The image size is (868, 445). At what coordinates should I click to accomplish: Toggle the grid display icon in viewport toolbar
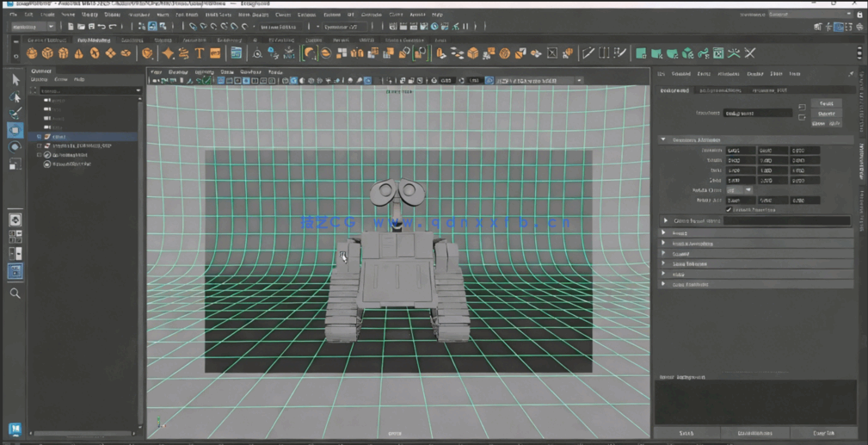click(x=221, y=81)
